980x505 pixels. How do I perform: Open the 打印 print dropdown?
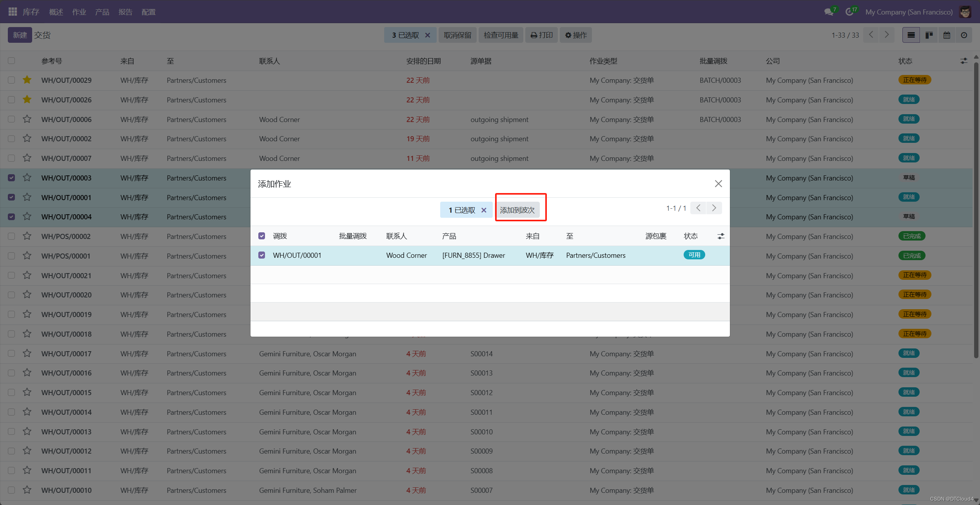pos(541,35)
